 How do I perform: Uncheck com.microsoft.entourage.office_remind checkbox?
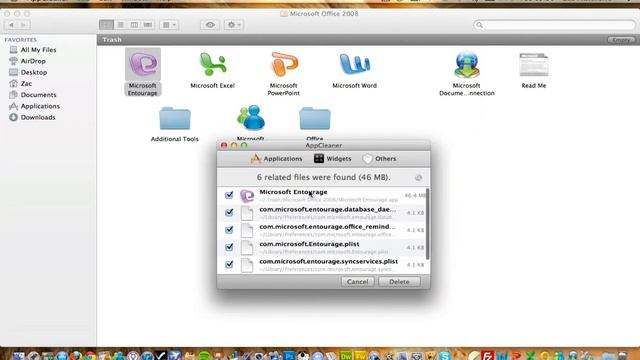[x=229, y=230]
